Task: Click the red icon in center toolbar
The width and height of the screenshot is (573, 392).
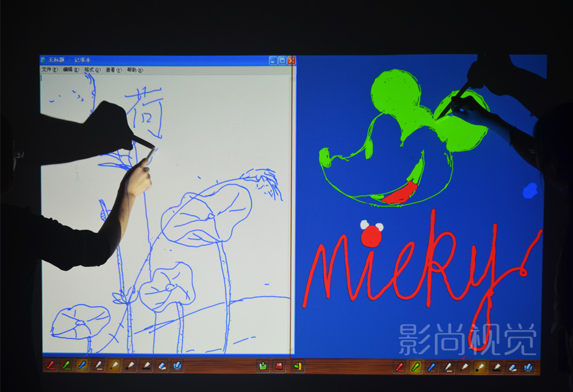Action: coord(279,366)
